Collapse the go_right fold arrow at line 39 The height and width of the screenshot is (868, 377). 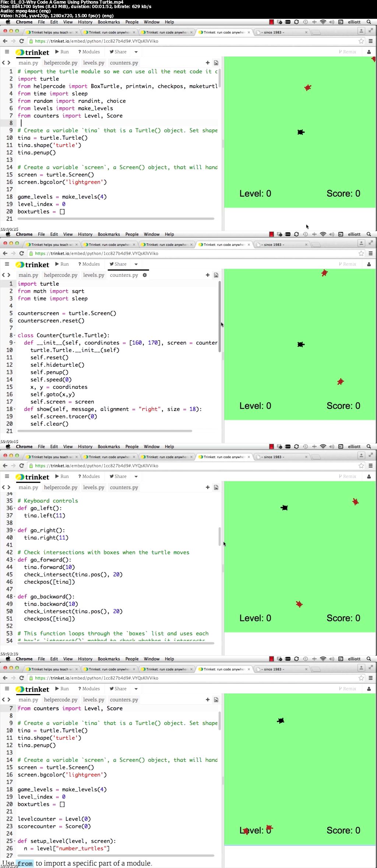pyautogui.click(x=15, y=530)
